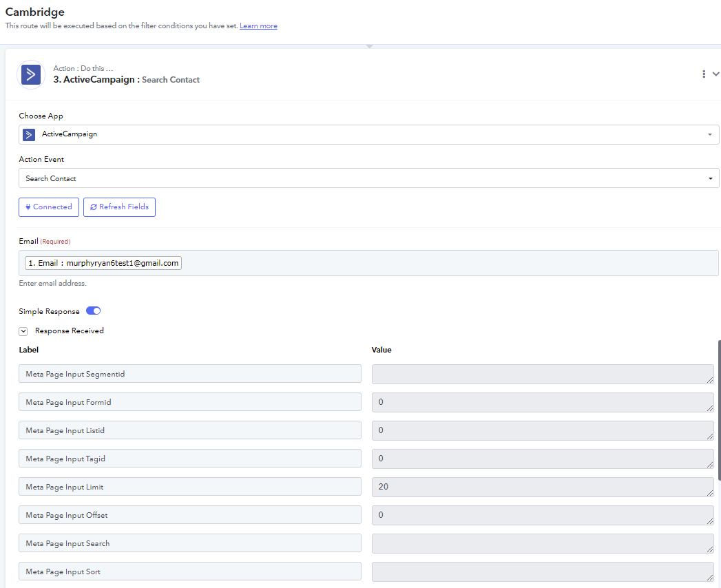Click the value box for Meta Page Input Formid
Screen dimensions: 721x588
click(x=543, y=402)
